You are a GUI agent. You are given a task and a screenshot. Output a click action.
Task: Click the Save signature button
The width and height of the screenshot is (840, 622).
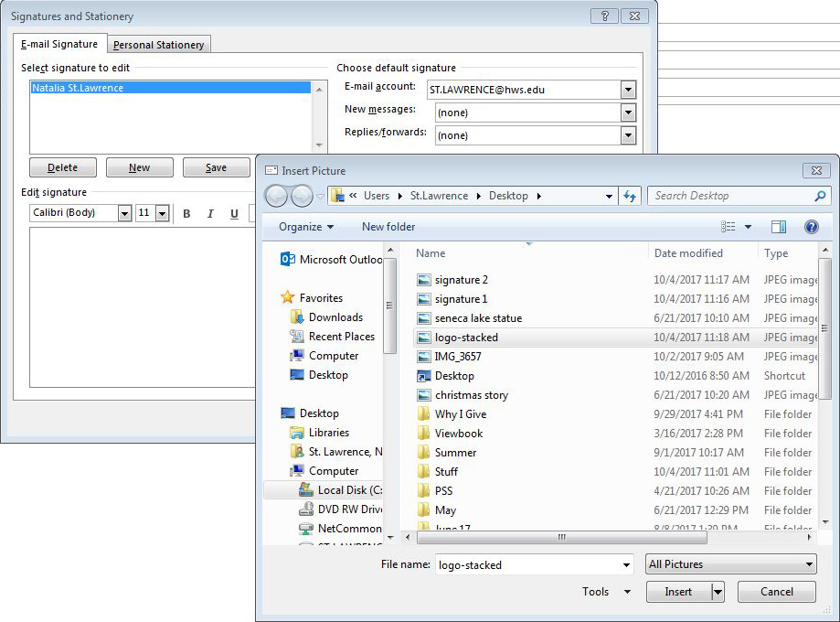216,167
